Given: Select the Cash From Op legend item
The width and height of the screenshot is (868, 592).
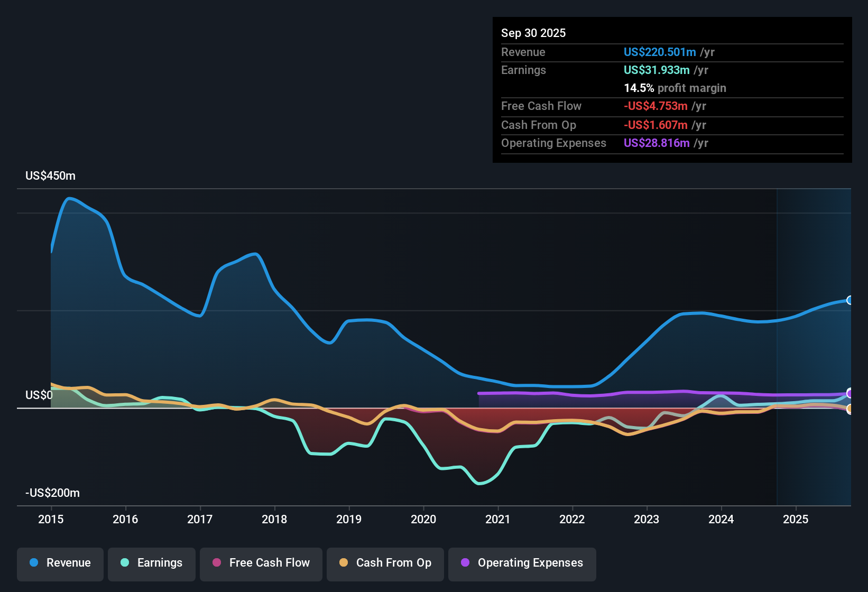Looking at the screenshot, I should [x=385, y=563].
